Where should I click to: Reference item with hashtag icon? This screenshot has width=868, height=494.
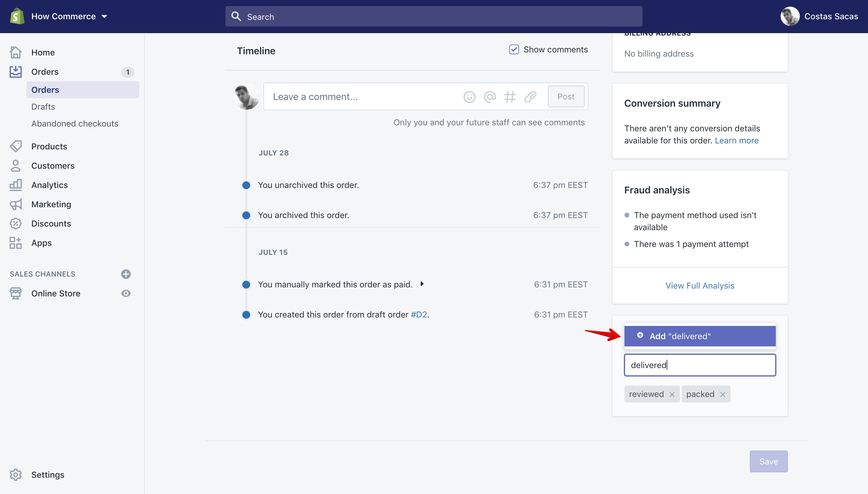pyautogui.click(x=510, y=97)
